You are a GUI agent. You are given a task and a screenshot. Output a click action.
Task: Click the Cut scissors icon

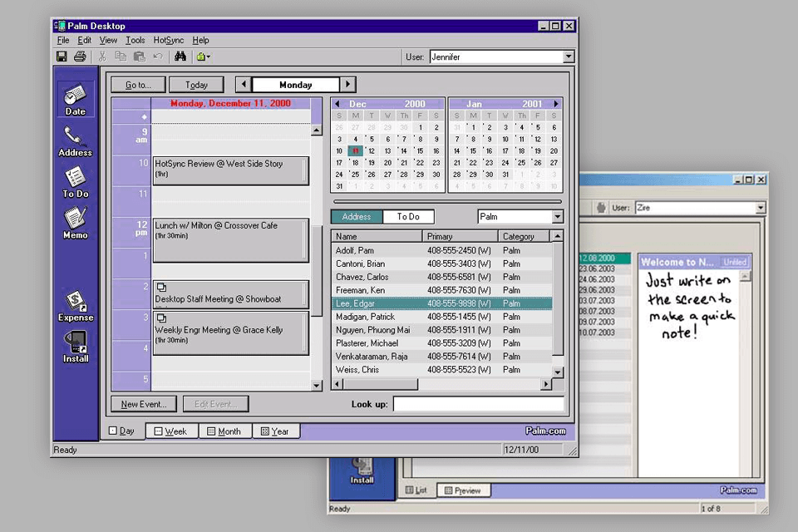pyautogui.click(x=102, y=57)
